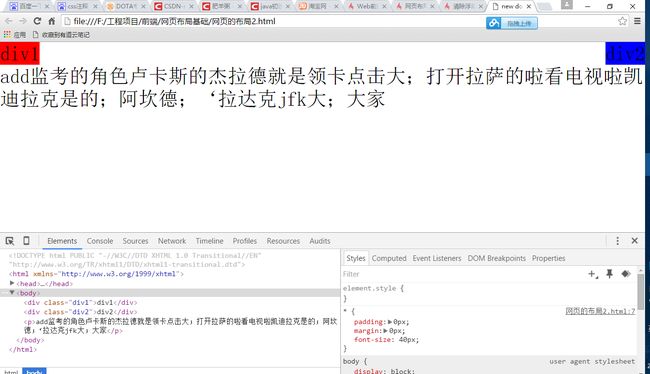650x374 pixels.
Task: Collapse the body node in DOM tree
Action: (x=12, y=293)
